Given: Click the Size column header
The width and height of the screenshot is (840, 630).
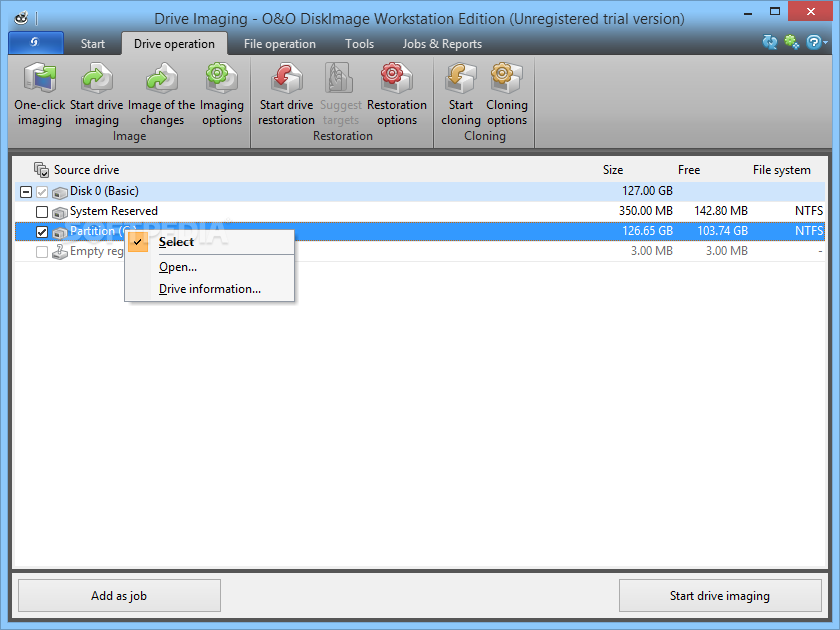Looking at the screenshot, I should tap(613, 170).
